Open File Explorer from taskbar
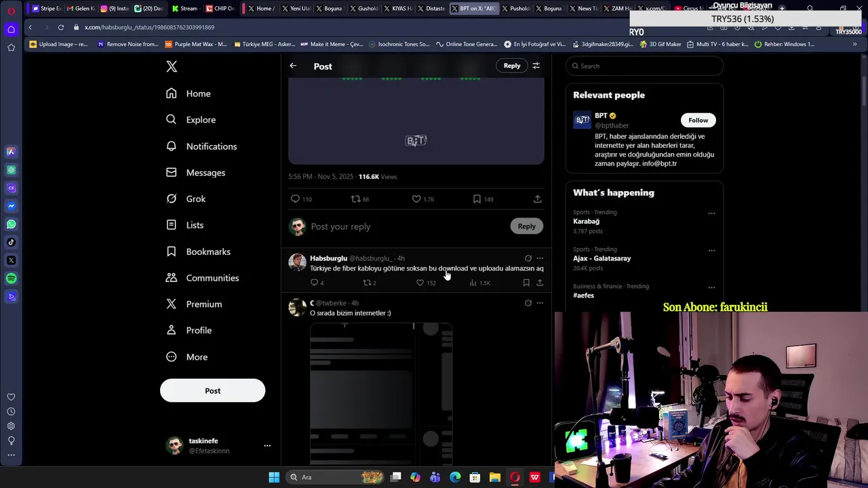The height and width of the screenshot is (488, 868). pos(495,477)
